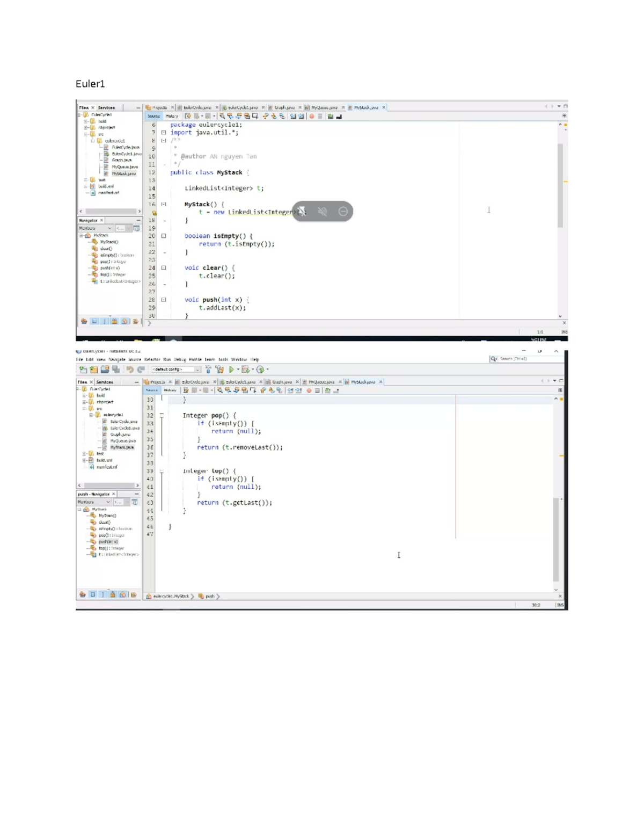Open the dropdown arrow beside Run Project button
This screenshot has width=644, height=834.
238,369
